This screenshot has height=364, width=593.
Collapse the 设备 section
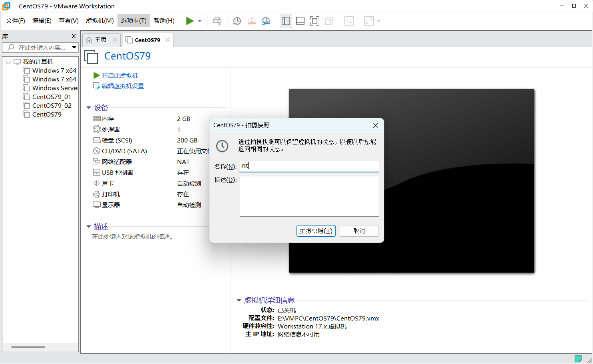(x=89, y=108)
